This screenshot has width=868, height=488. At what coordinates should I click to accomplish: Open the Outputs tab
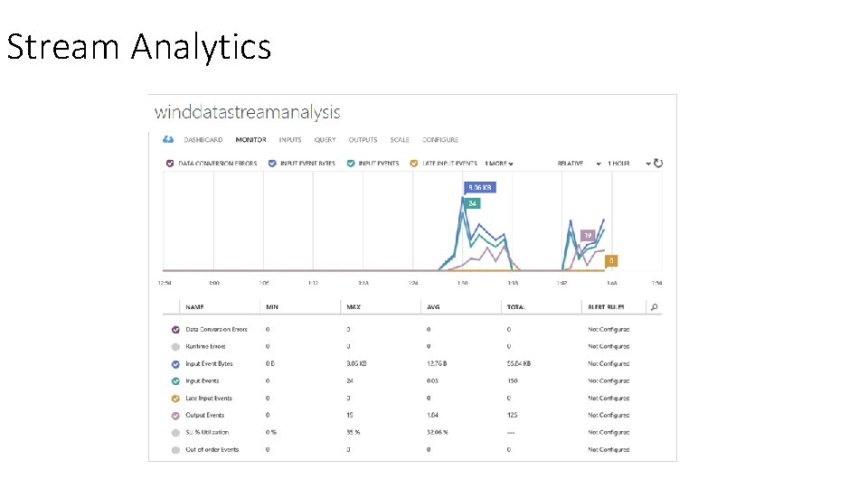tap(363, 140)
